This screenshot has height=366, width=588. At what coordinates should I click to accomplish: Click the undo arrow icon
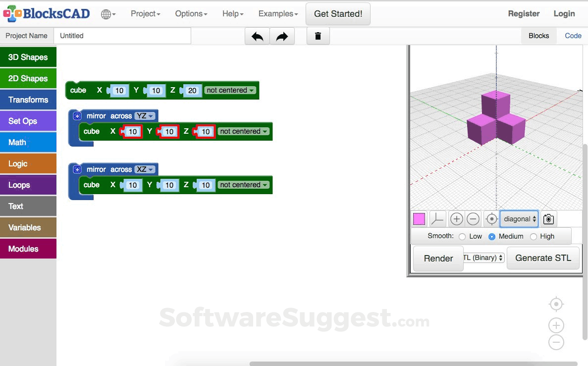point(257,36)
